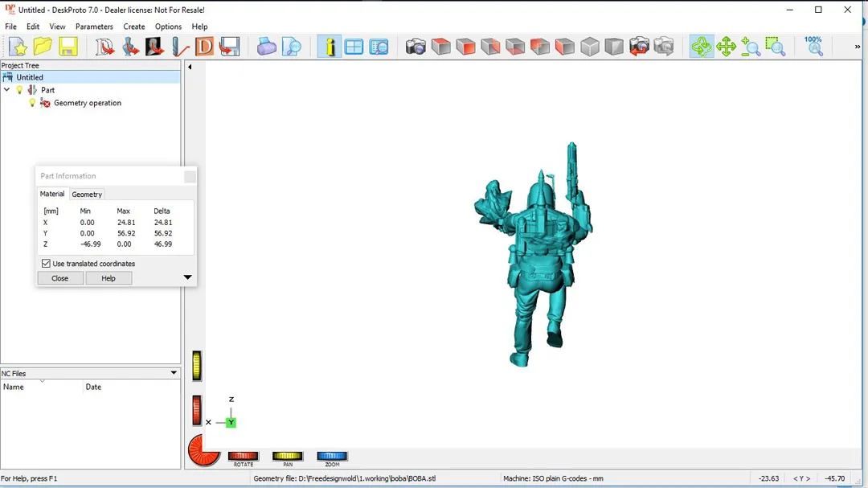Viewport: 868px width, 488px height.
Task: Activate zoom window selection icon
Action: pos(776,47)
